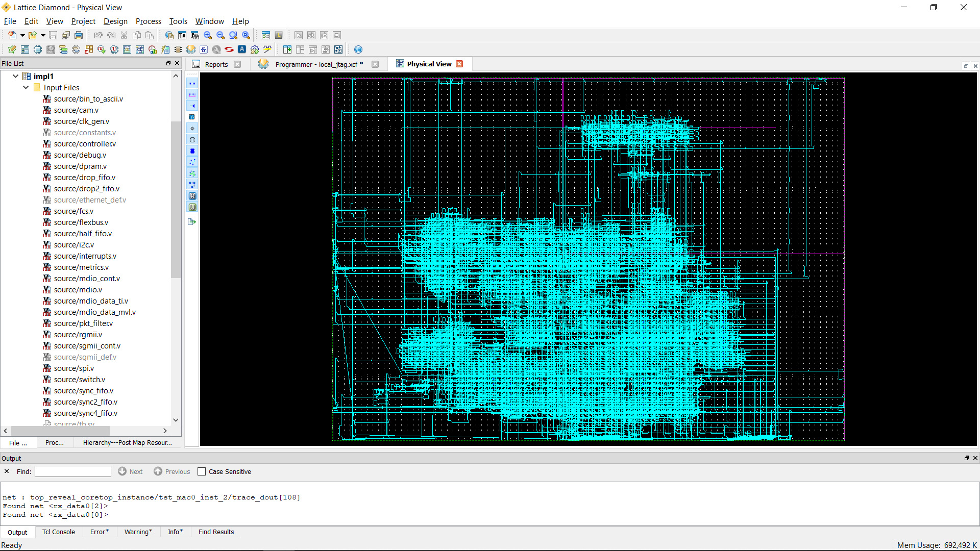Toggle the Case Sensitive checkbox
The width and height of the screenshot is (980, 551).
202,471
